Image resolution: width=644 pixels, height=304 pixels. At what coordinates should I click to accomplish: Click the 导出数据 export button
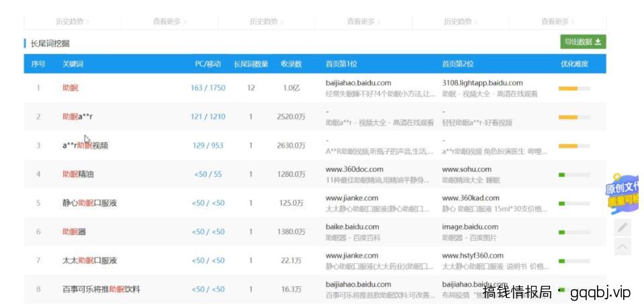tap(583, 42)
